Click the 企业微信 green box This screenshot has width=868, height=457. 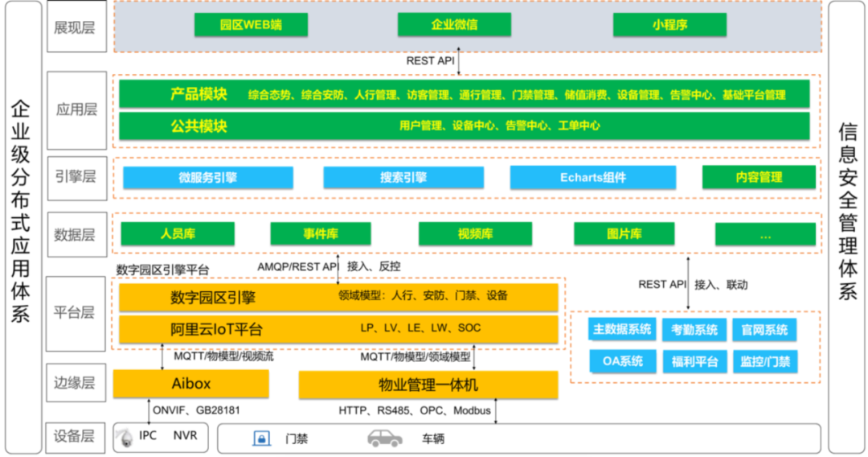(x=455, y=25)
